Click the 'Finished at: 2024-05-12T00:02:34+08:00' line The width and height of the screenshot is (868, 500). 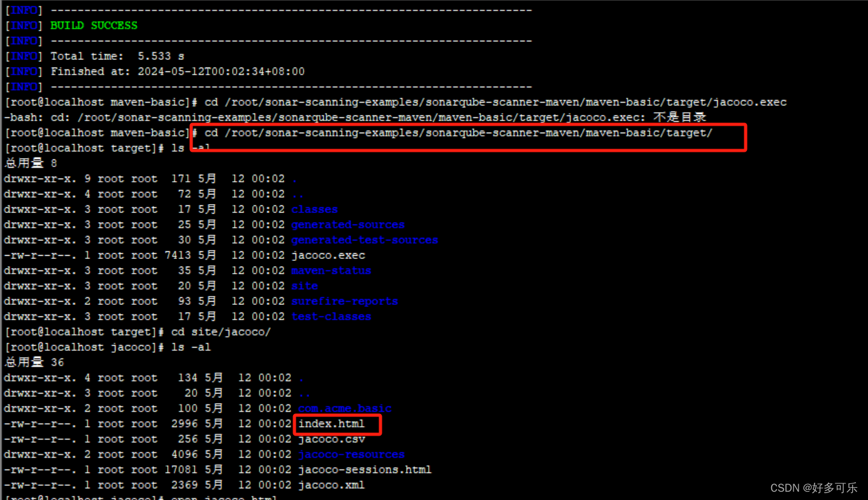pos(178,71)
